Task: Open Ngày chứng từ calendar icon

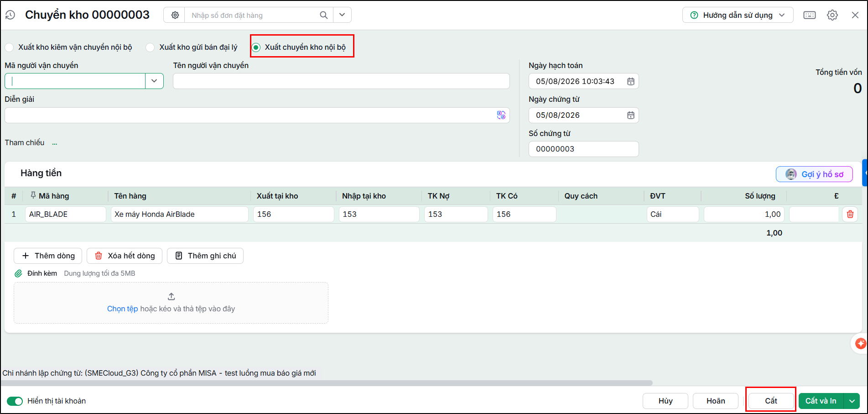Action: (x=631, y=115)
